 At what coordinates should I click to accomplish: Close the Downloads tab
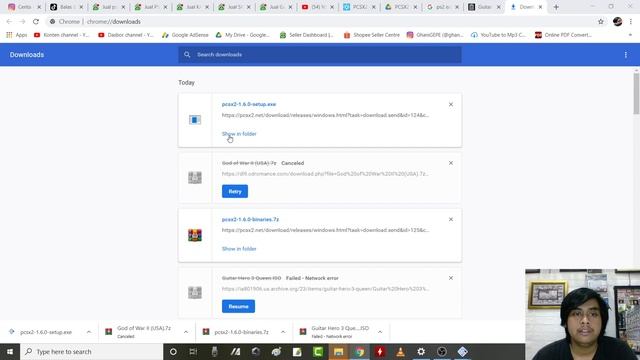point(540,7)
